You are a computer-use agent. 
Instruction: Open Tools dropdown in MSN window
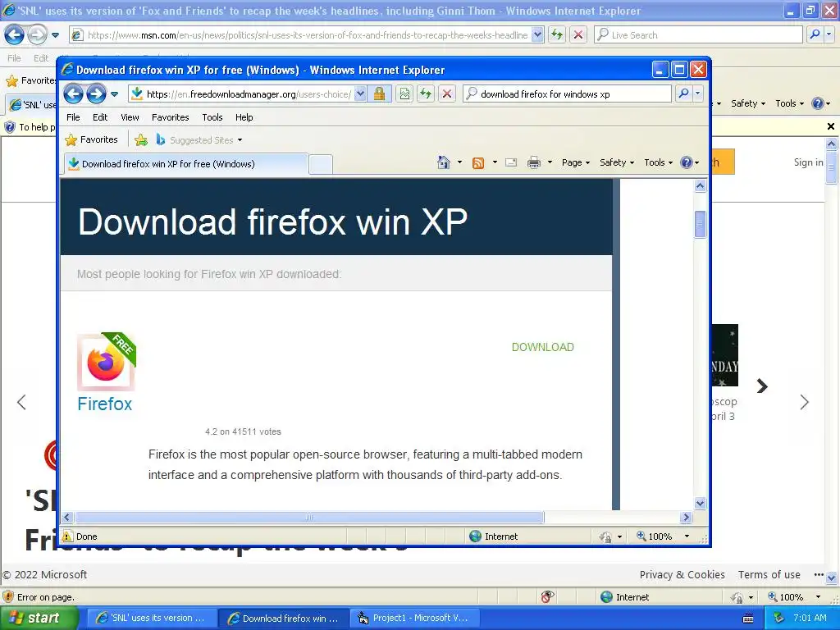coord(790,103)
